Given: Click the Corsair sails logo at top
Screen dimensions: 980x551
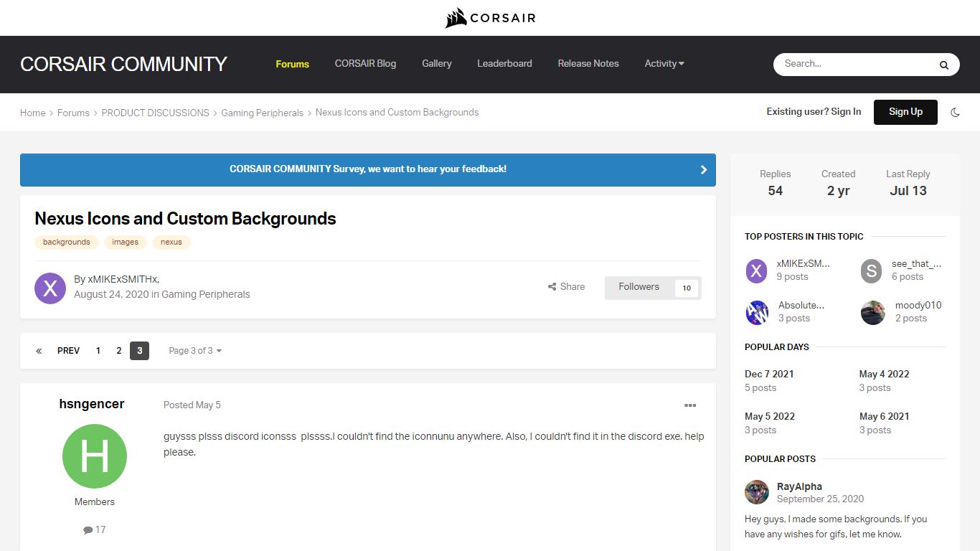Looking at the screenshot, I should 490,18.
